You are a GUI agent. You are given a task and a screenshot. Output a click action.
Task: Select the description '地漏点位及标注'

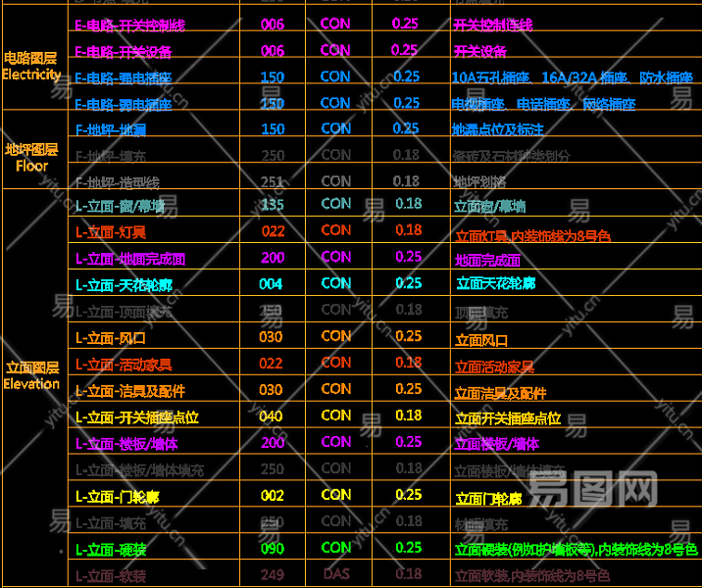(x=498, y=130)
